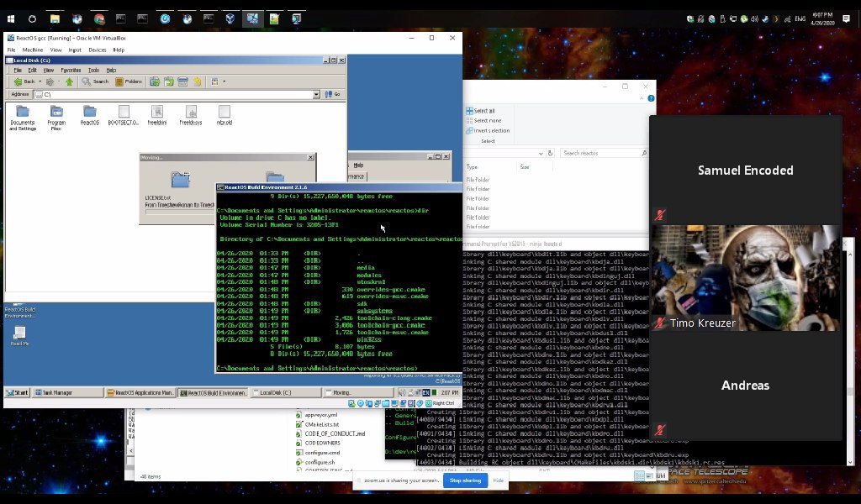Image resolution: width=861 pixels, height=504 pixels.
Task: Click the C:\ address input field
Action: pyautogui.click(x=175, y=94)
